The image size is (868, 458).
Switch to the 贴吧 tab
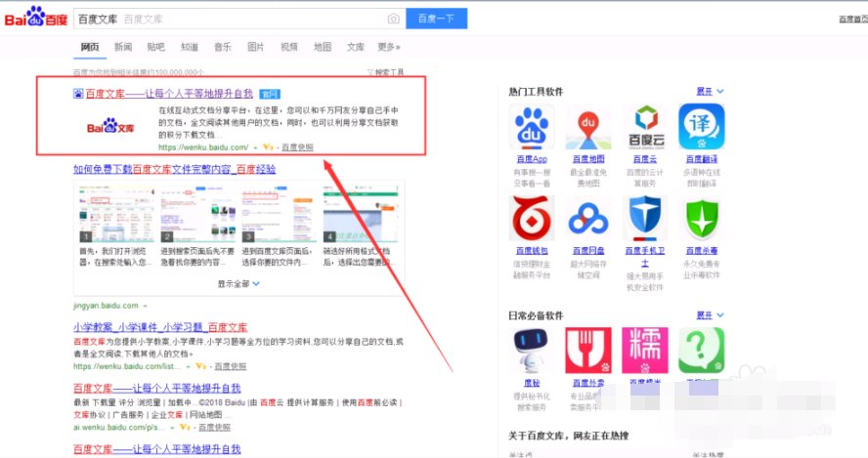point(156,47)
